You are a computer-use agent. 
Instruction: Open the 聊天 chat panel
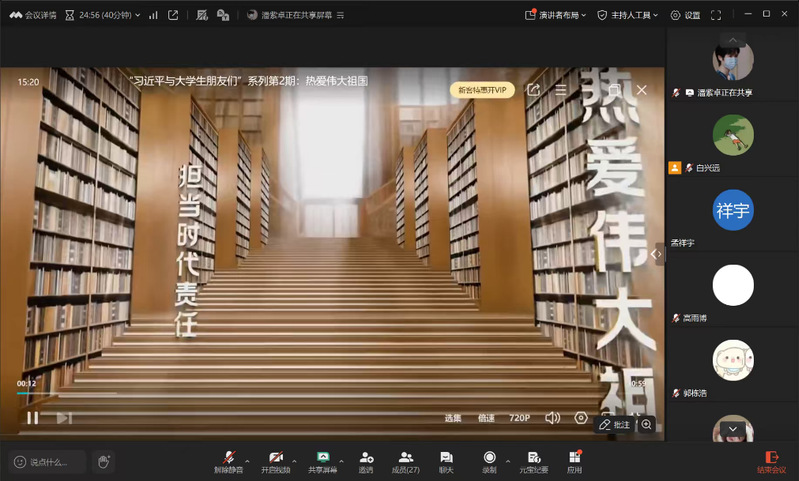tap(446, 457)
